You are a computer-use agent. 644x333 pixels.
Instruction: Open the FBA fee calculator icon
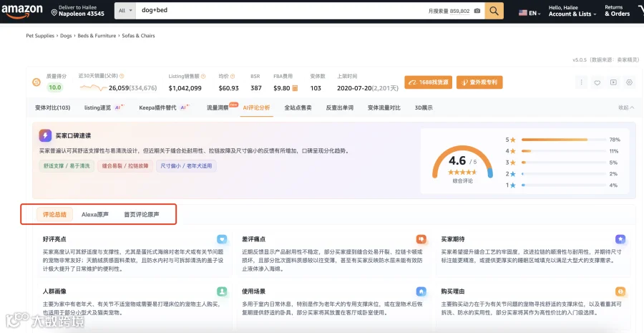[x=295, y=88]
